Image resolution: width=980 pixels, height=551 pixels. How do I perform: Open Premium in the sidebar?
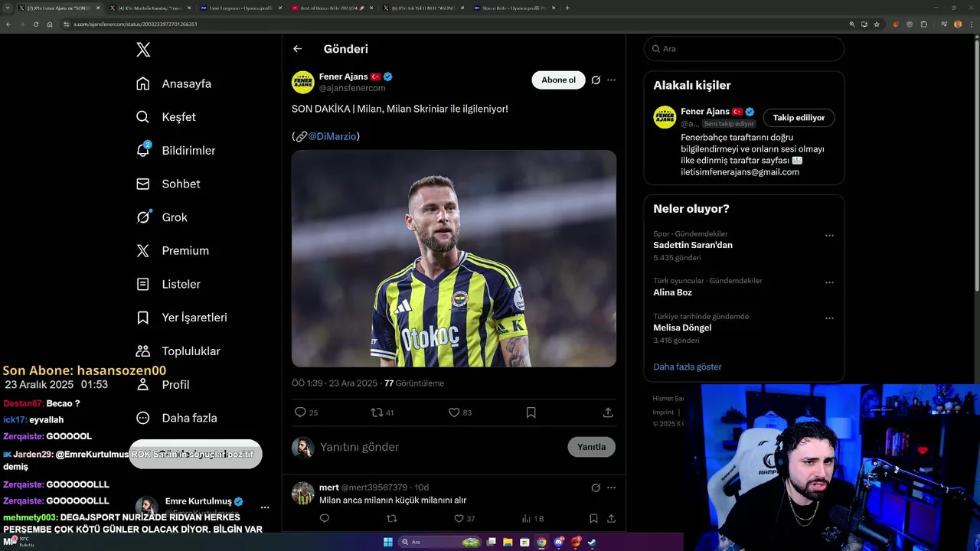point(172,250)
